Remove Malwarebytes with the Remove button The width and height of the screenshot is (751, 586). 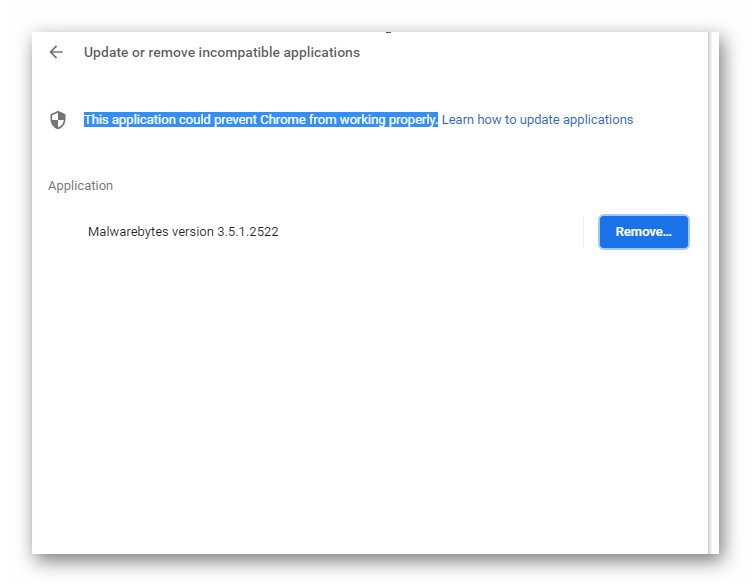pos(643,232)
